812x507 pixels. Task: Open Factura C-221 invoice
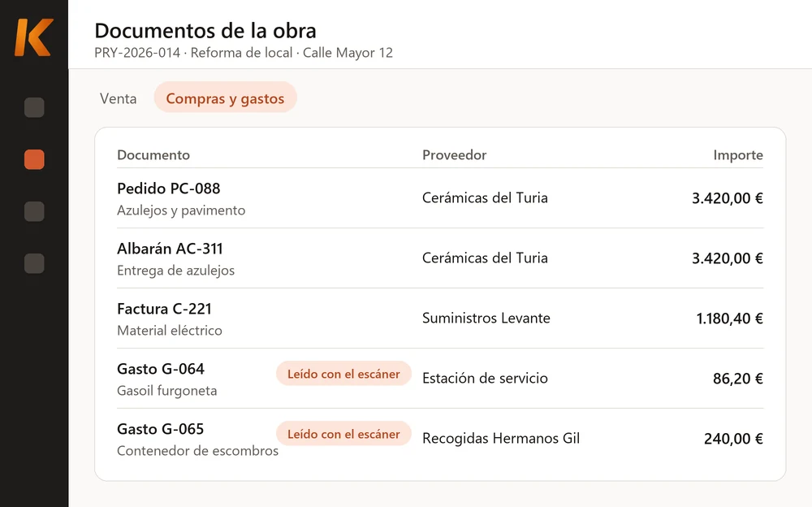click(439, 318)
